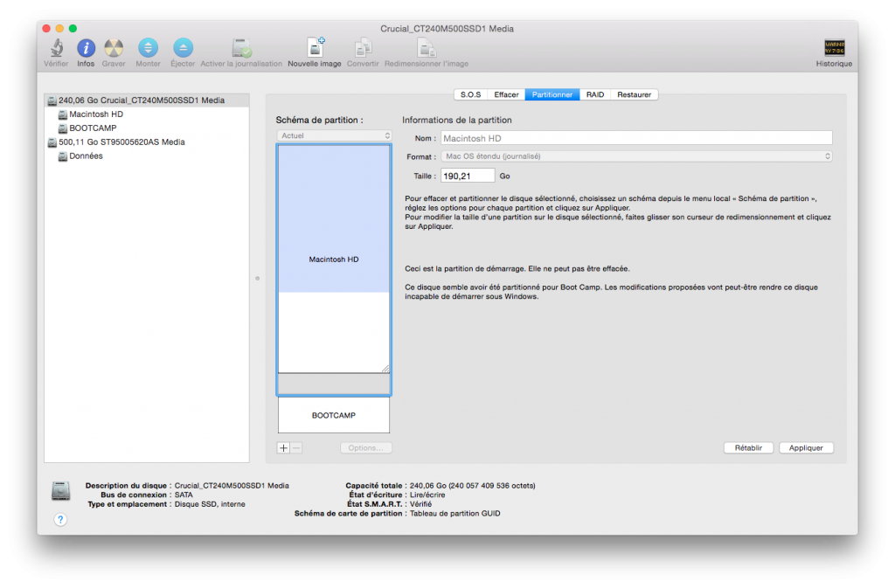This screenshot has width=895, height=588.
Task: Click the sidebar splitter dot handle
Action: point(258,279)
